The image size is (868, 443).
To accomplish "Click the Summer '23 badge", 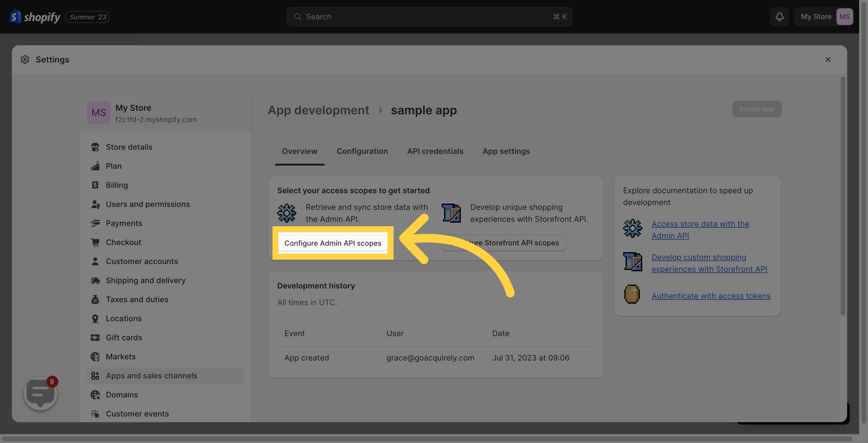I will (88, 17).
